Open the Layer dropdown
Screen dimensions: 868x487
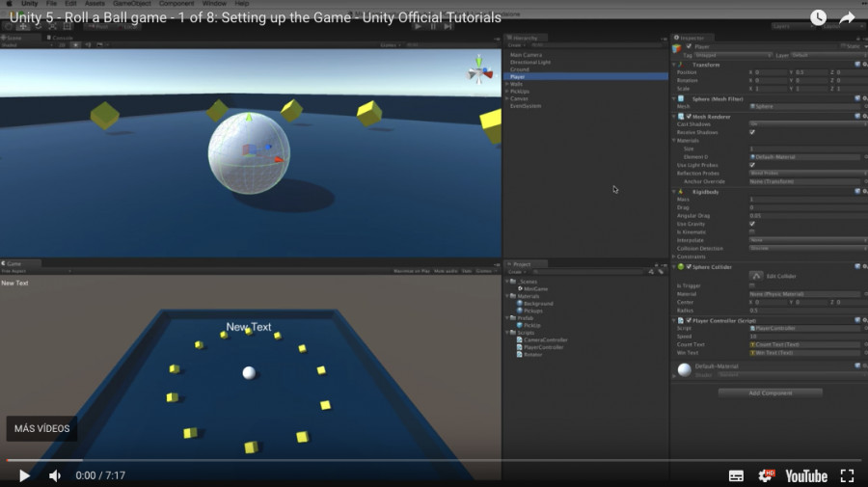point(828,55)
